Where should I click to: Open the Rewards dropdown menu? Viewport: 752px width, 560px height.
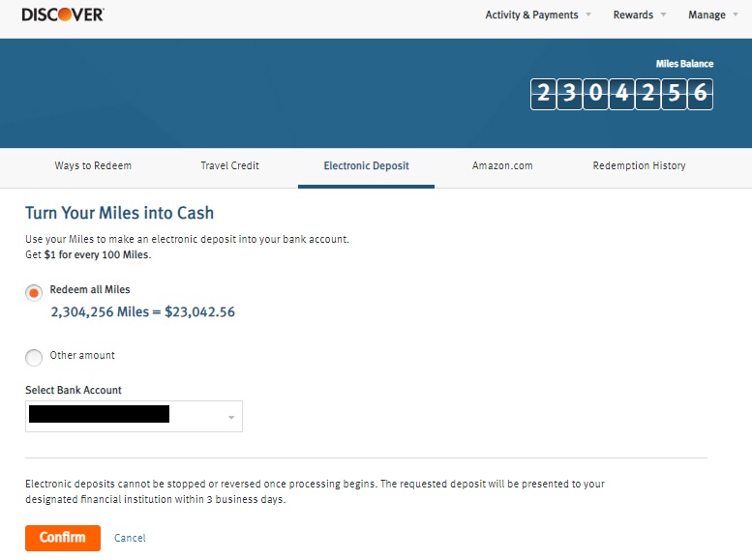click(640, 15)
